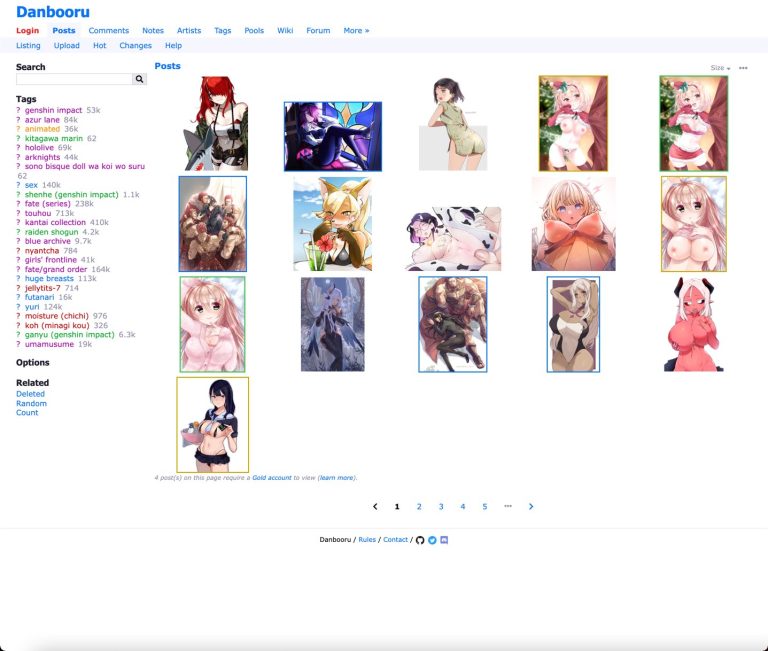
Task: Open the GitHub icon in the footer
Action: [420, 540]
